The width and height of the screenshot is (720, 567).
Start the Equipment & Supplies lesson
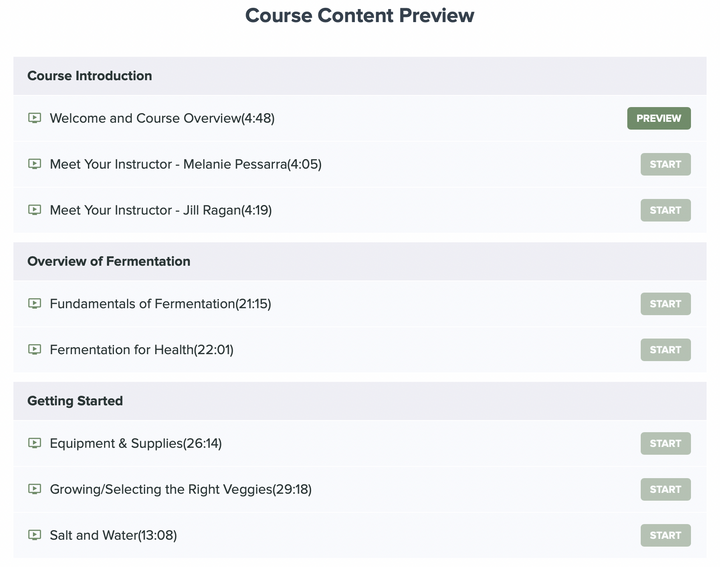tap(665, 443)
